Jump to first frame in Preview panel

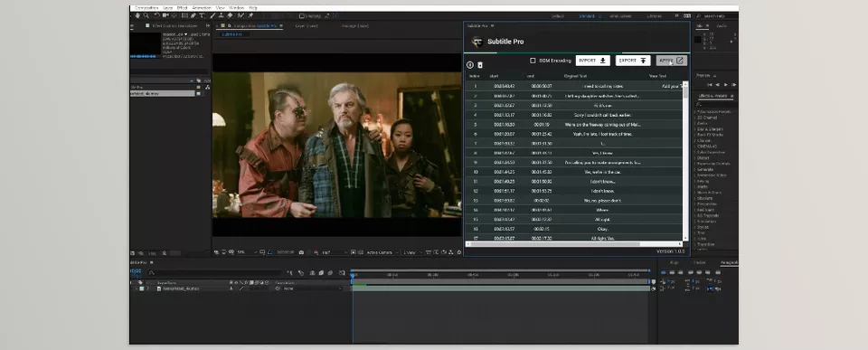tap(711, 85)
